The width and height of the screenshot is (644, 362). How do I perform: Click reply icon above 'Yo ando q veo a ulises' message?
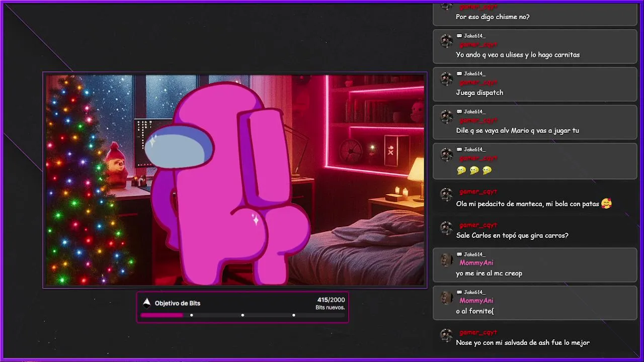(x=459, y=36)
